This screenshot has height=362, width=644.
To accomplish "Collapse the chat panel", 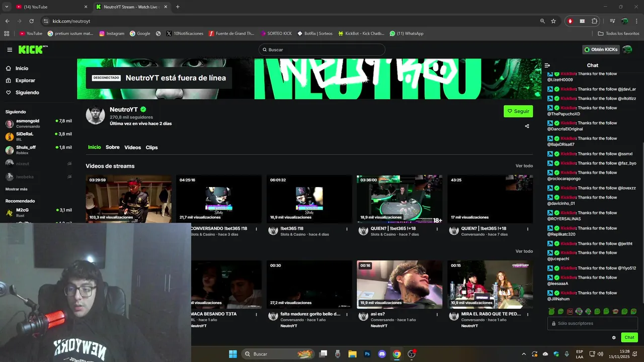I will click(x=547, y=65).
